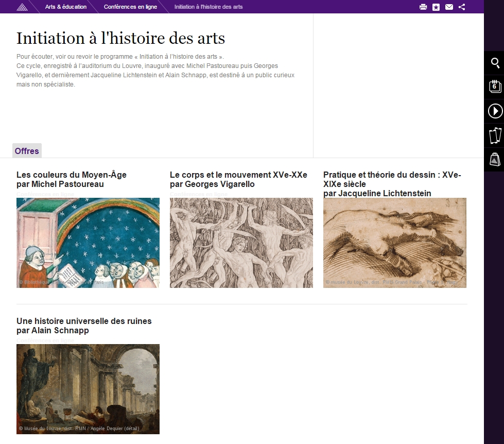The height and width of the screenshot is (444, 504).
Task: Open the calendar icon in sidebar
Action: point(495,87)
